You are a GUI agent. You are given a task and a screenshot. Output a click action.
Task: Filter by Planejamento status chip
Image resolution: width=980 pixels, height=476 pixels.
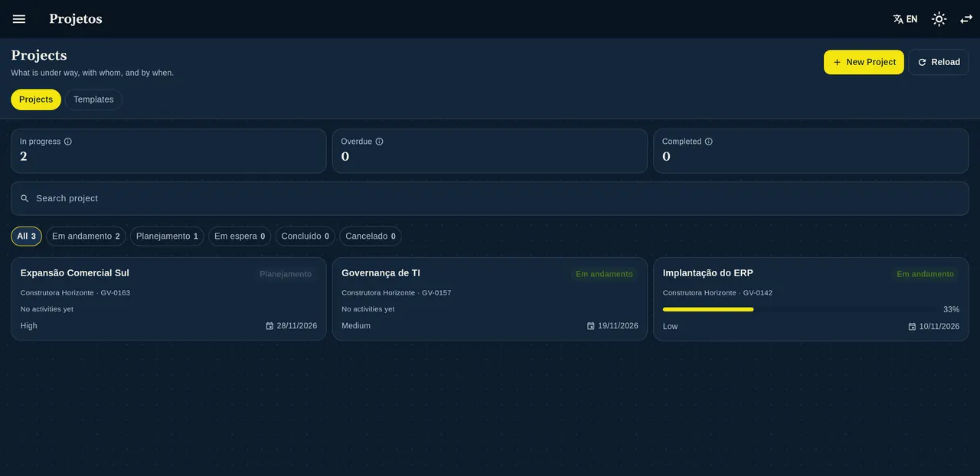coord(167,236)
